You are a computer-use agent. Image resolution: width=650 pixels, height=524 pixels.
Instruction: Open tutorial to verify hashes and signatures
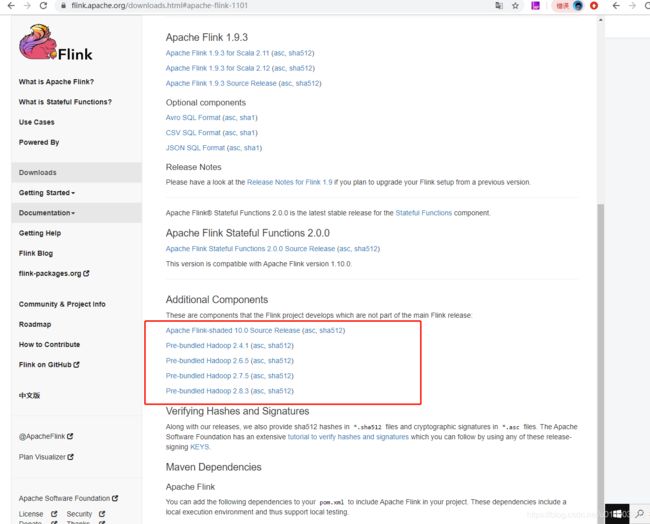348,437
